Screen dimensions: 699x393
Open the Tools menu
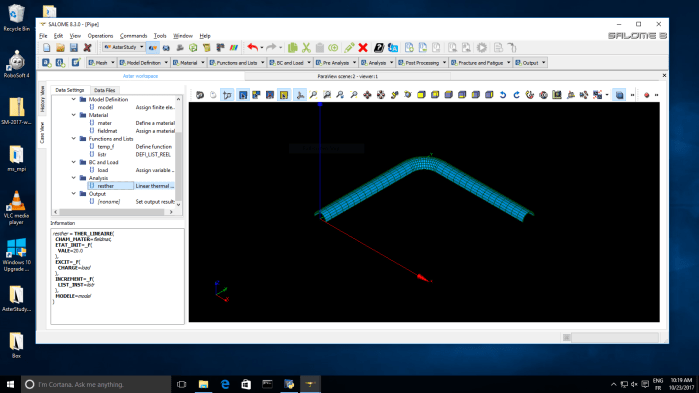pyautogui.click(x=160, y=36)
